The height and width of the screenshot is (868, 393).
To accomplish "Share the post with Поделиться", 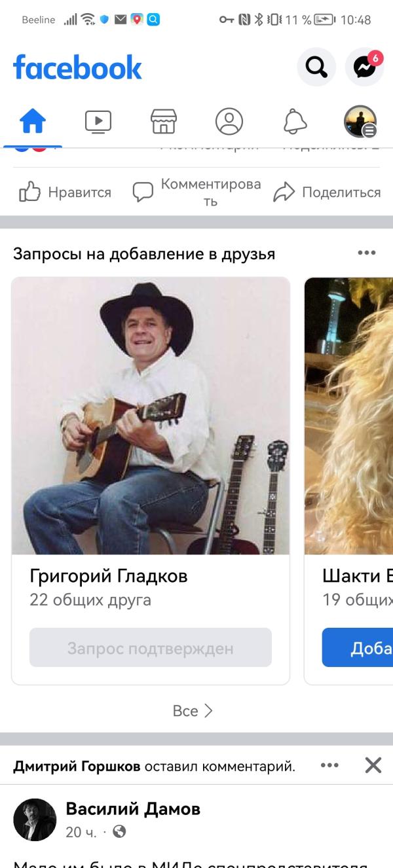I will point(327,192).
